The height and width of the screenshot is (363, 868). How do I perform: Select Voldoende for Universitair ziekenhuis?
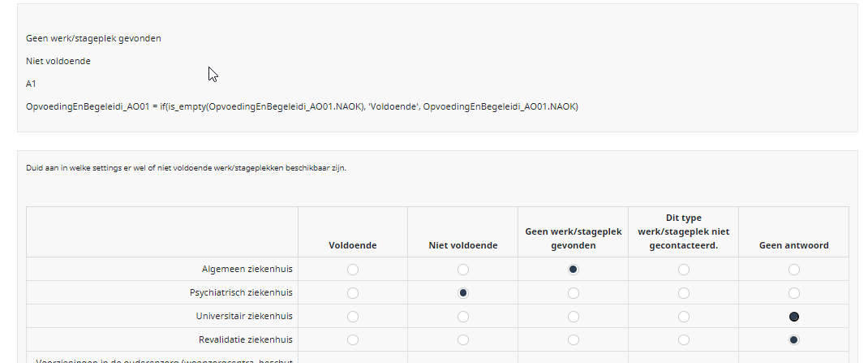(352, 316)
